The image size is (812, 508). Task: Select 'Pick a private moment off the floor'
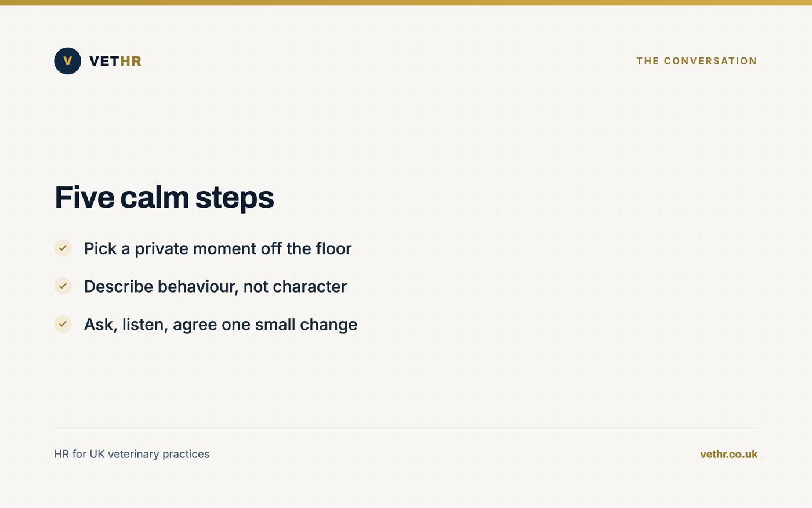[x=217, y=248]
